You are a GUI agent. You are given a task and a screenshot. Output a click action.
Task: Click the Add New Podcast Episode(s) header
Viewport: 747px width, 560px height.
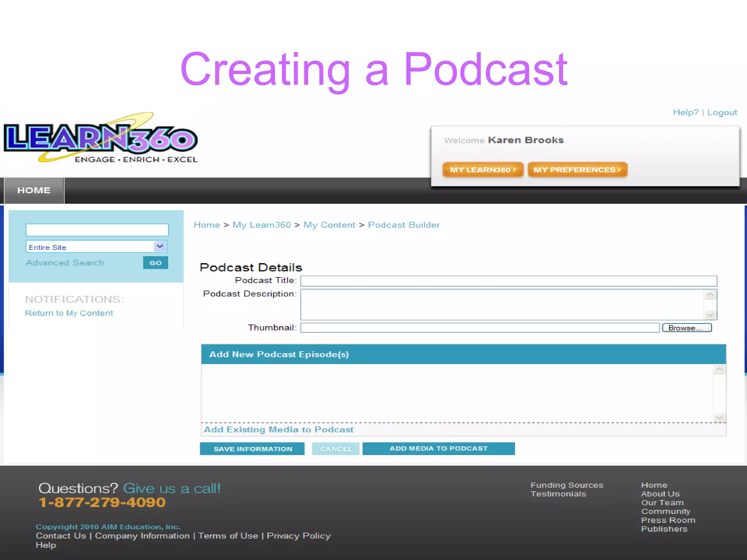click(x=463, y=354)
